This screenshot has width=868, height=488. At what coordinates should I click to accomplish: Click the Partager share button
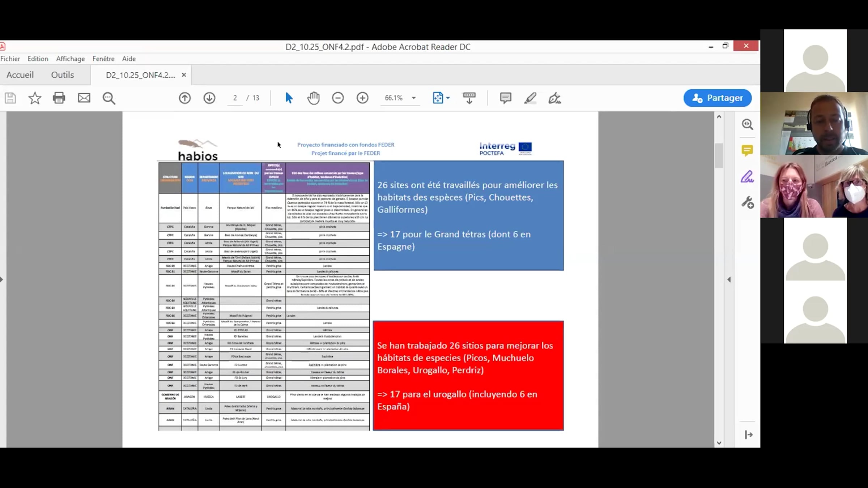[x=718, y=98]
